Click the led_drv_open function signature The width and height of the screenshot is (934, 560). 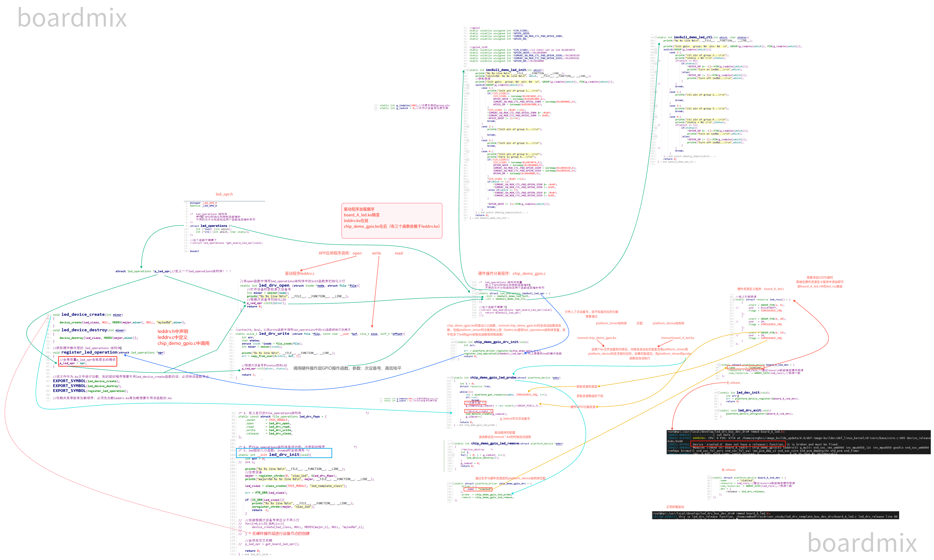point(300,286)
